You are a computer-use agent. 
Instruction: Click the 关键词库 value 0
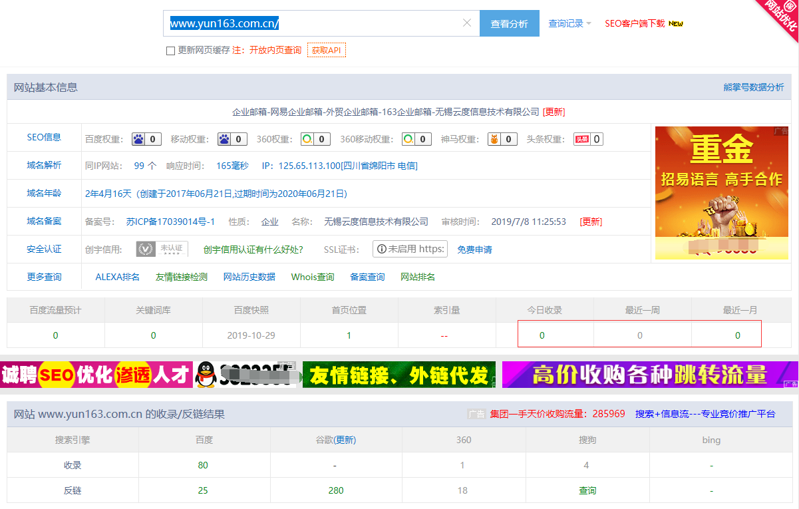[153, 336]
